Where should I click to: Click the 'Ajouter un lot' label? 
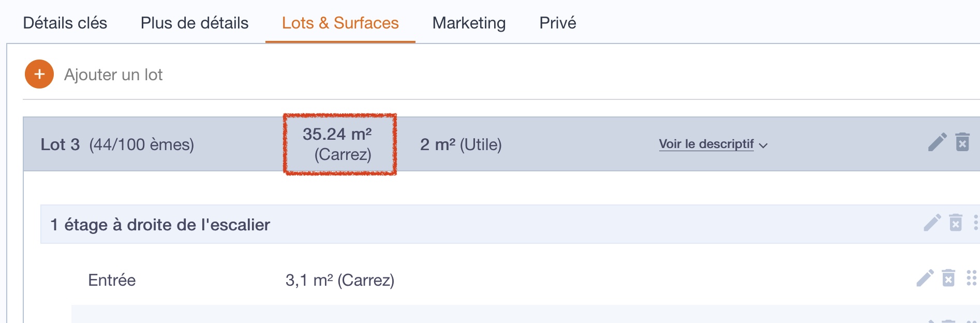113,75
